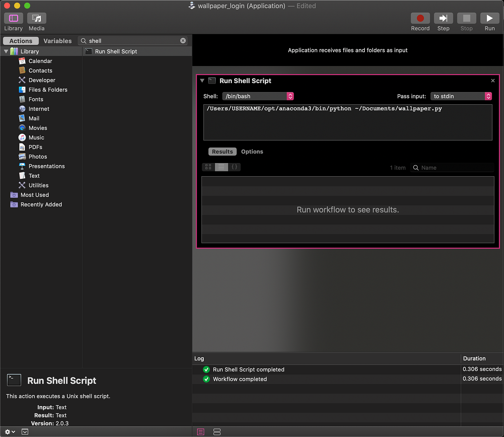
Task: Step through the workflow
Action: [443, 18]
